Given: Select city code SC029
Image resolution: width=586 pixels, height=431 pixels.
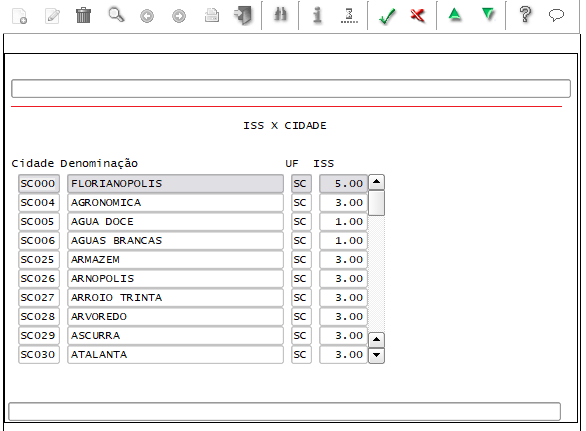Looking at the screenshot, I should pos(39,336).
